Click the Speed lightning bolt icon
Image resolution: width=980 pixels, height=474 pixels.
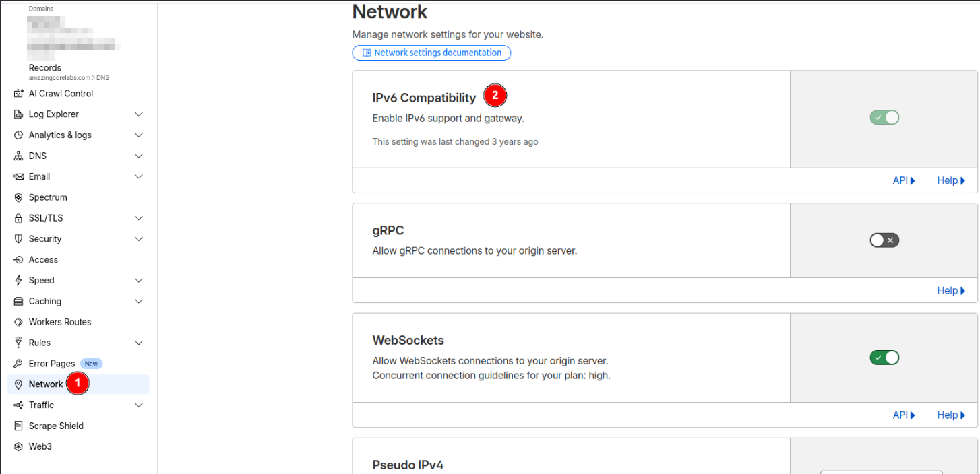click(x=18, y=280)
